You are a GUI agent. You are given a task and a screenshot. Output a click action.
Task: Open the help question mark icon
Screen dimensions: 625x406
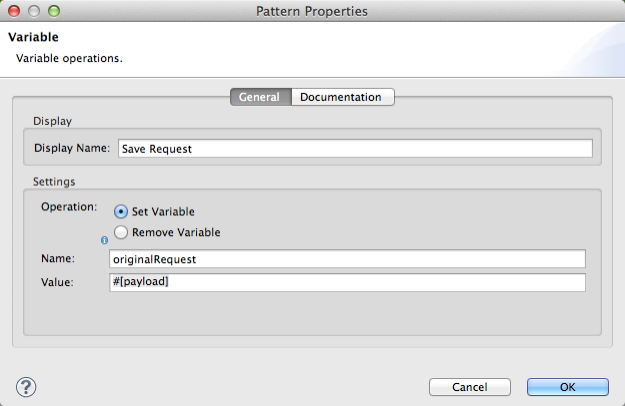pos(26,387)
